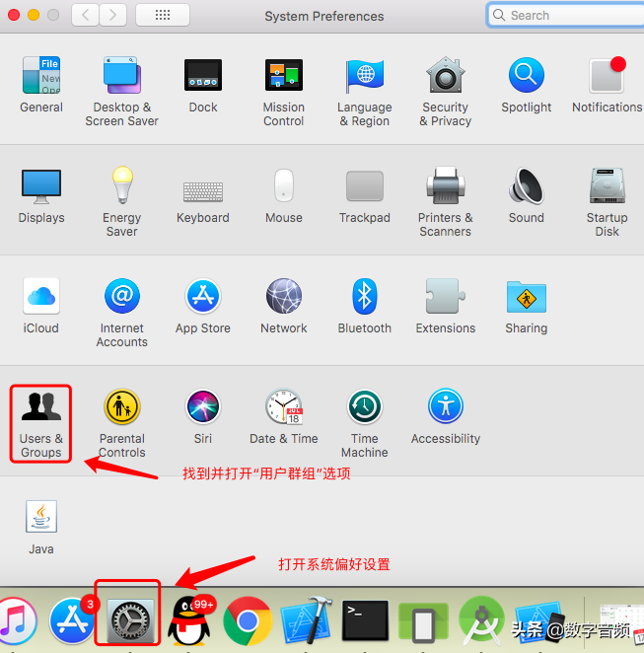Minimize the System Preferences window

click(x=34, y=16)
